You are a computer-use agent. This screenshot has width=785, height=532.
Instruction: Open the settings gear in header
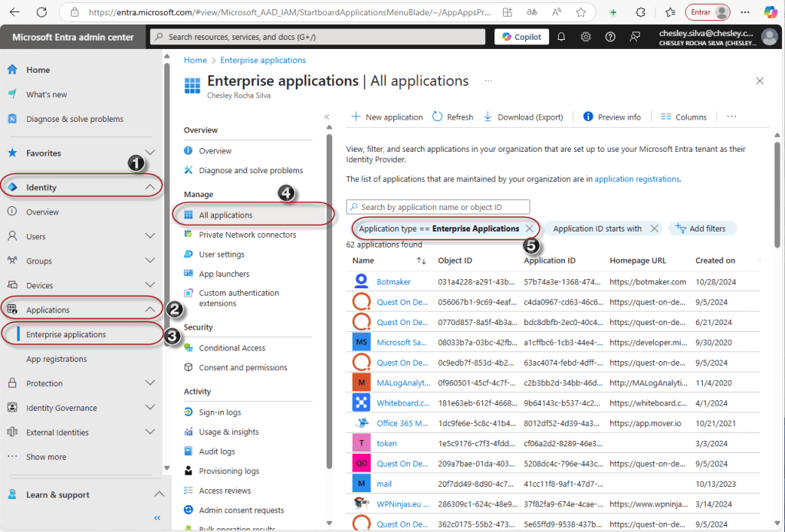coord(586,37)
